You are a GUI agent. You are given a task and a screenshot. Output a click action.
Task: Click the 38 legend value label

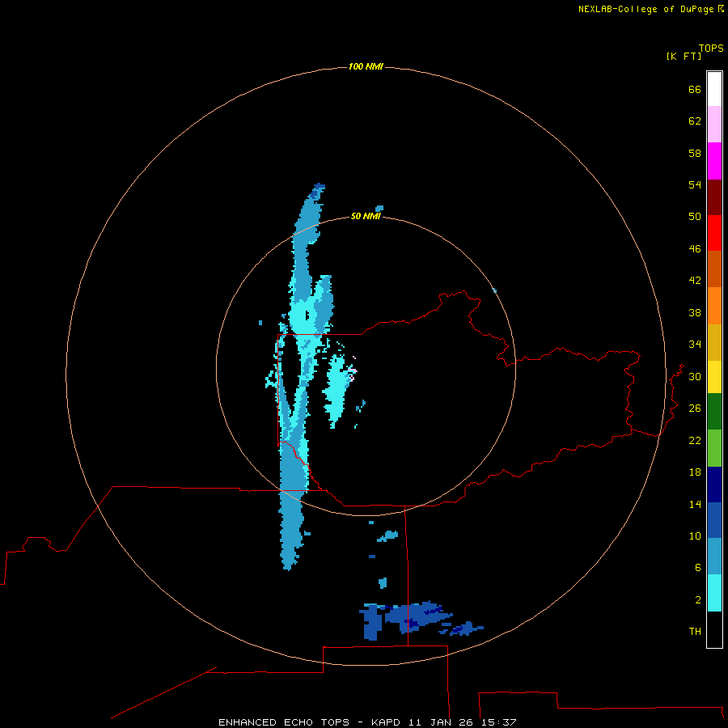pos(695,312)
